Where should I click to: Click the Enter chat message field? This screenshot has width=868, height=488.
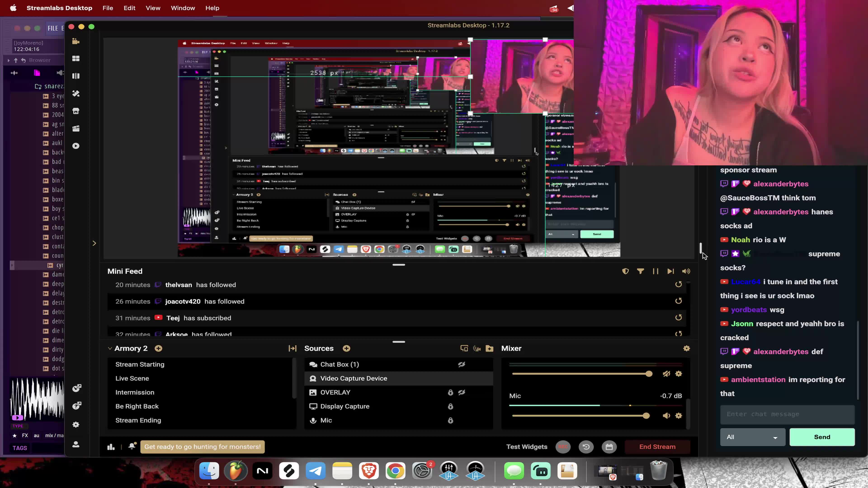coord(788,414)
